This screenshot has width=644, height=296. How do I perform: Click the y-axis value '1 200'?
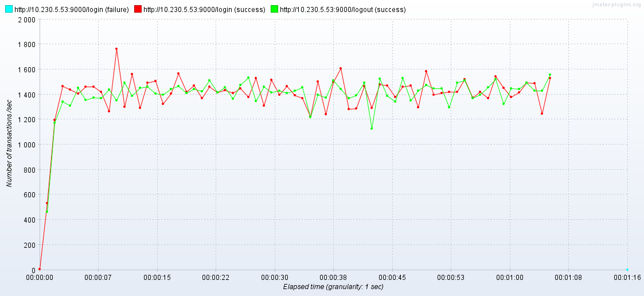27,120
